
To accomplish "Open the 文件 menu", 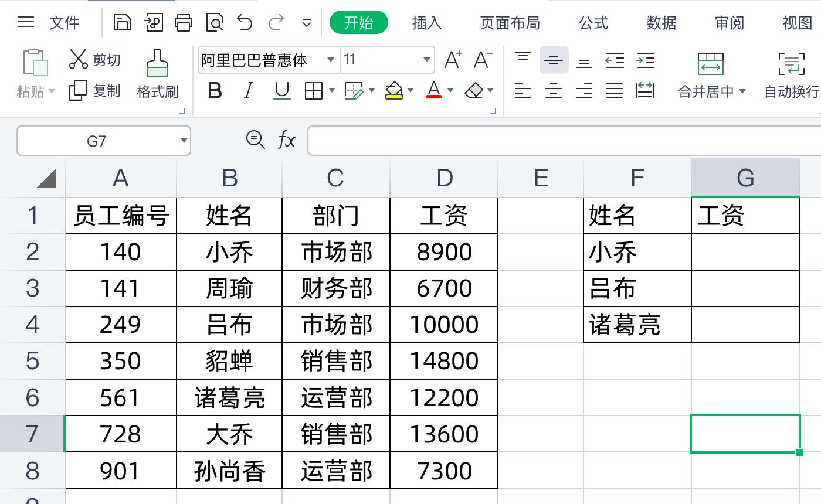I will [65, 22].
